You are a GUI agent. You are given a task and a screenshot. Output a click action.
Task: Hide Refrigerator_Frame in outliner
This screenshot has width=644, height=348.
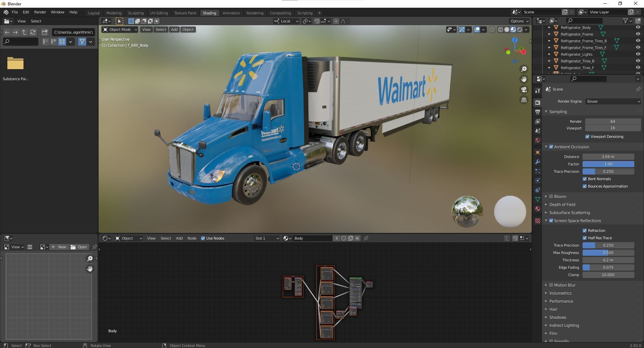(638, 34)
